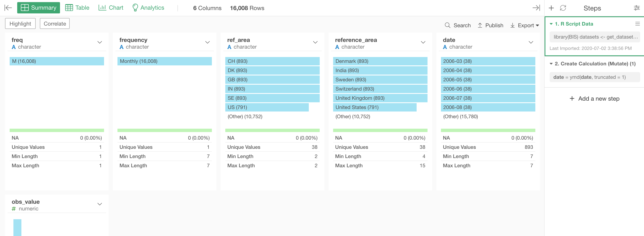
Task: Collapse right Steps panel arrow icon
Action: [x=536, y=8]
